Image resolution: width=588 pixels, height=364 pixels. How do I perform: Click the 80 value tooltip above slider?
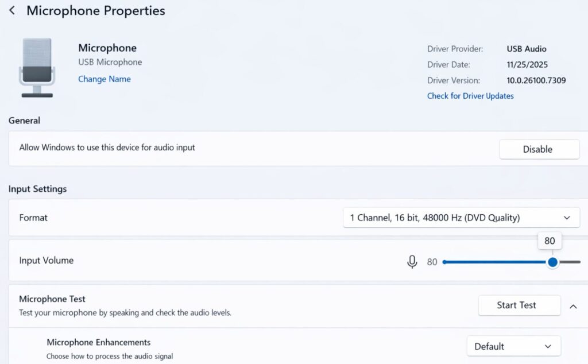coord(549,241)
